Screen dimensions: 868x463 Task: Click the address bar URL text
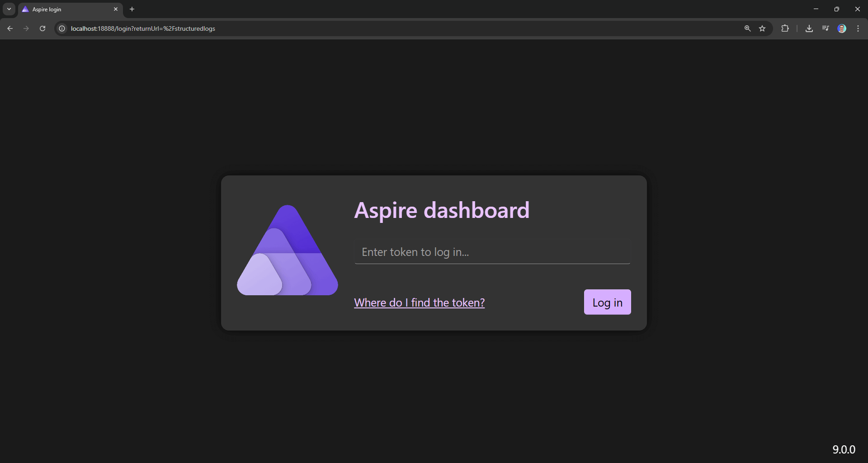coord(143,28)
